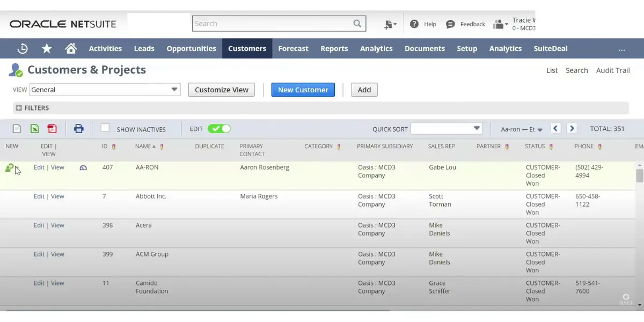
Task: Click the Grace Schiffer sales rep cell
Action: pyautogui.click(x=440, y=287)
